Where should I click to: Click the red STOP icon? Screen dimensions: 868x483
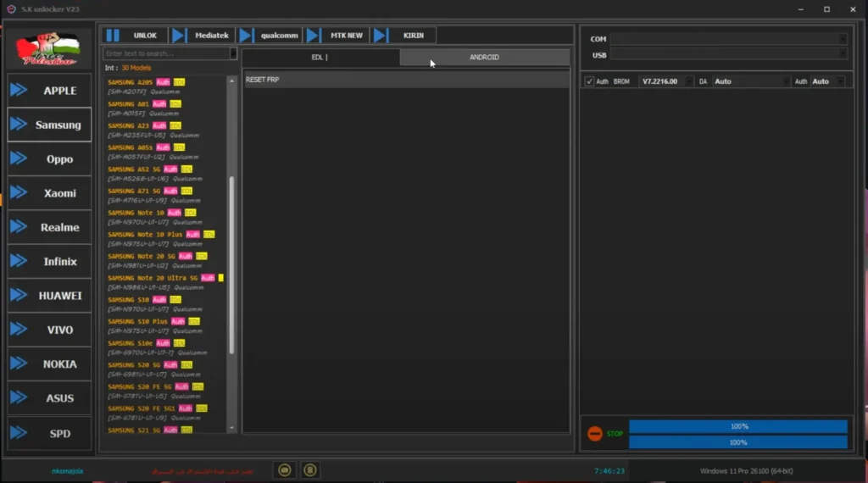point(595,434)
